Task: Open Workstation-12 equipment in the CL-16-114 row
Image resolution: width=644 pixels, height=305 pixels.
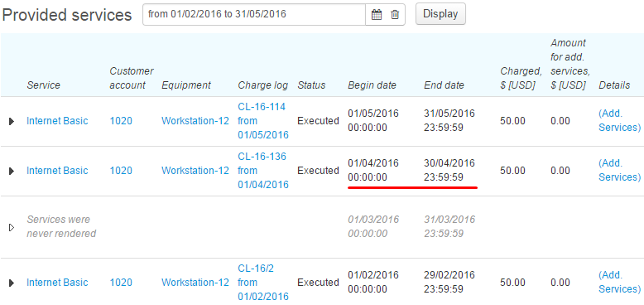Action: [x=195, y=121]
